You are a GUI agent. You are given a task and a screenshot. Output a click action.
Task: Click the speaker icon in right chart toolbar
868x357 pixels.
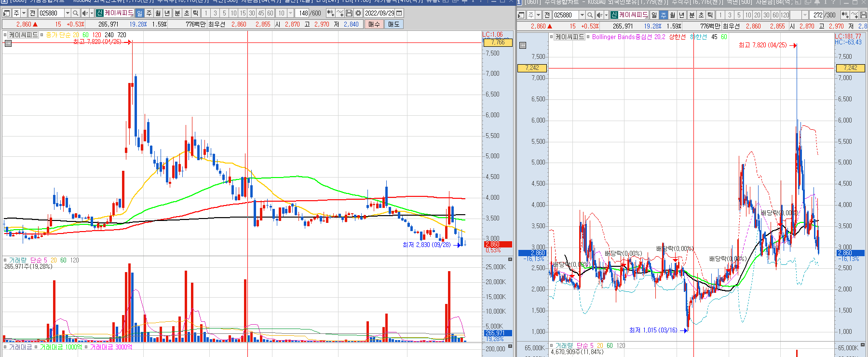(600, 15)
